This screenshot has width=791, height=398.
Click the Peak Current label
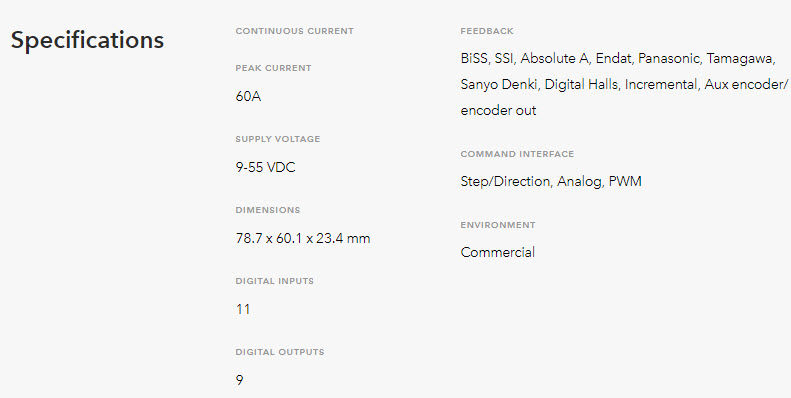click(x=273, y=68)
